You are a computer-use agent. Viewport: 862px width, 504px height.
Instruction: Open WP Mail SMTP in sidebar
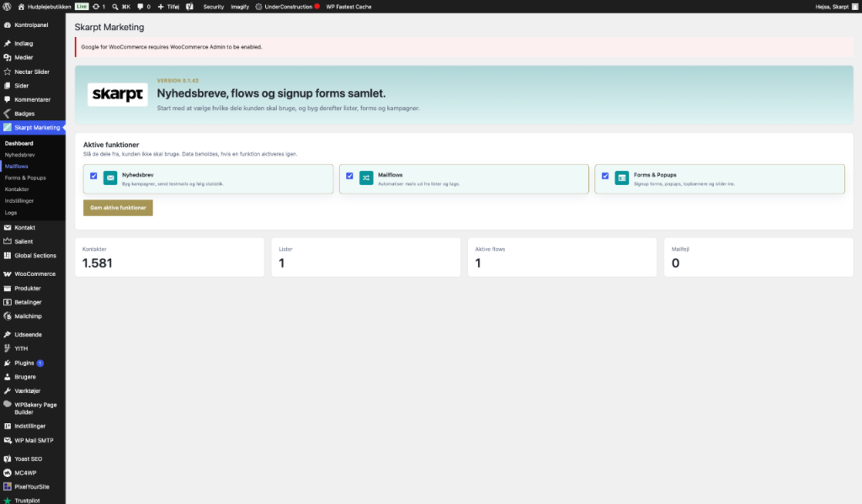[x=33, y=440]
